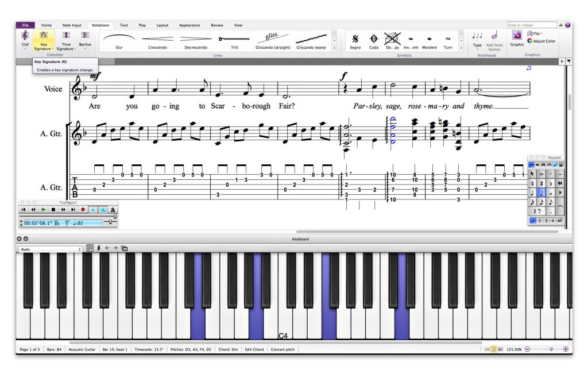Switch to the Play ribbon tab
Image resolution: width=588 pixels, height=373 pixels.
point(142,25)
